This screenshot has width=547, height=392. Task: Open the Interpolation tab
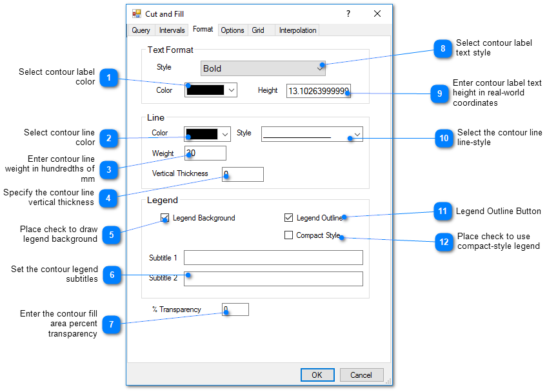pos(297,30)
